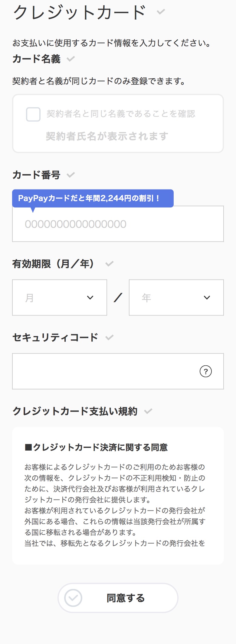Click the checkmark icon beside クレジットカード heading

pos(161,11)
